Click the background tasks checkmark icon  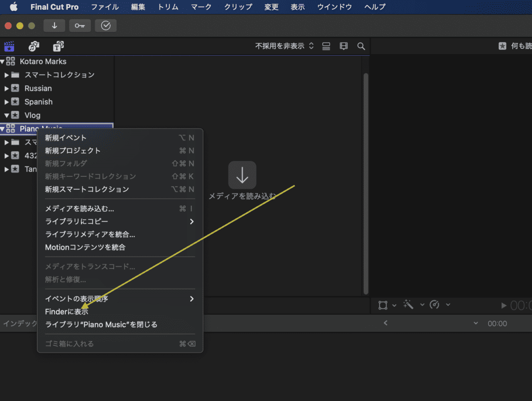pyautogui.click(x=105, y=25)
